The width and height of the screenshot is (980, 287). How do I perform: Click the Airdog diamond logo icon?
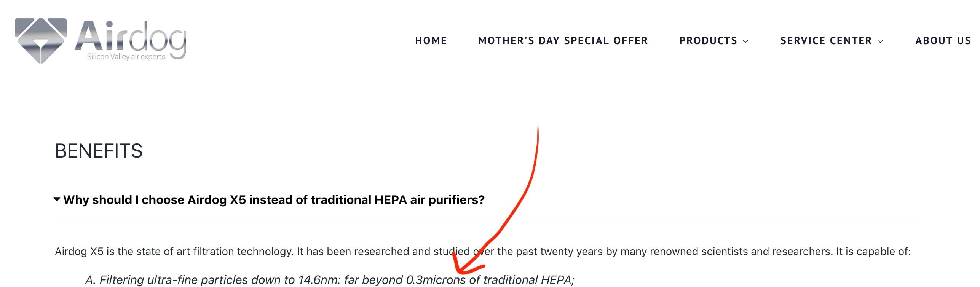pos(41,40)
